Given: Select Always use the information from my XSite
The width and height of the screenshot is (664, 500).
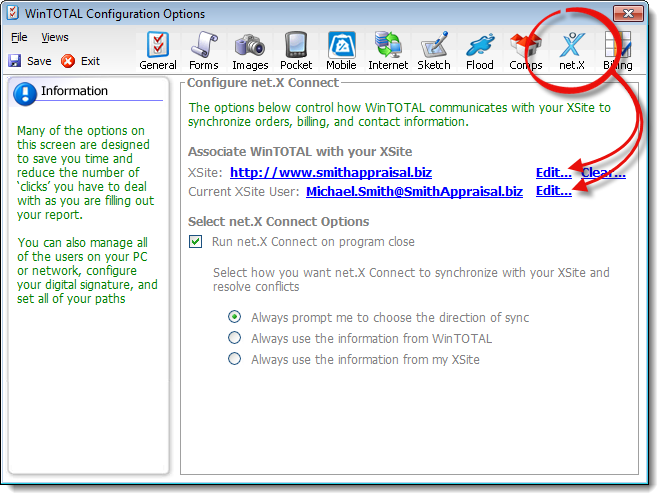Looking at the screenshot, I should (x=235, y=359).
